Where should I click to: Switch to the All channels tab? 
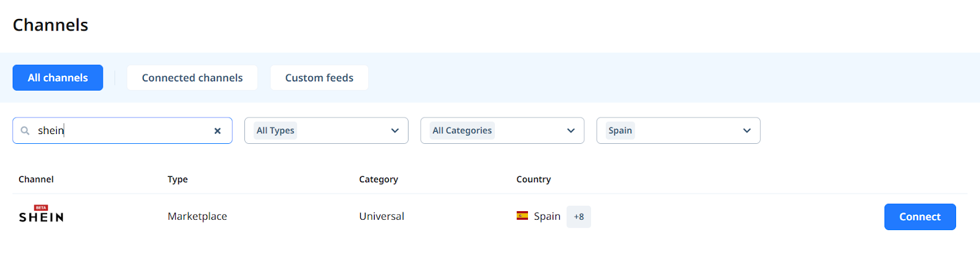click(58, 78)
